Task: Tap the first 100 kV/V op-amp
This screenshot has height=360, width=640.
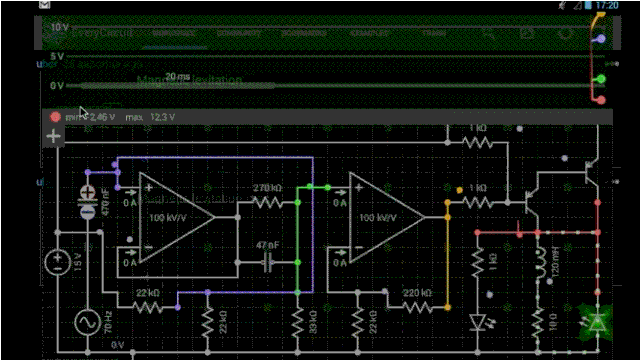Action: [177, 218]
